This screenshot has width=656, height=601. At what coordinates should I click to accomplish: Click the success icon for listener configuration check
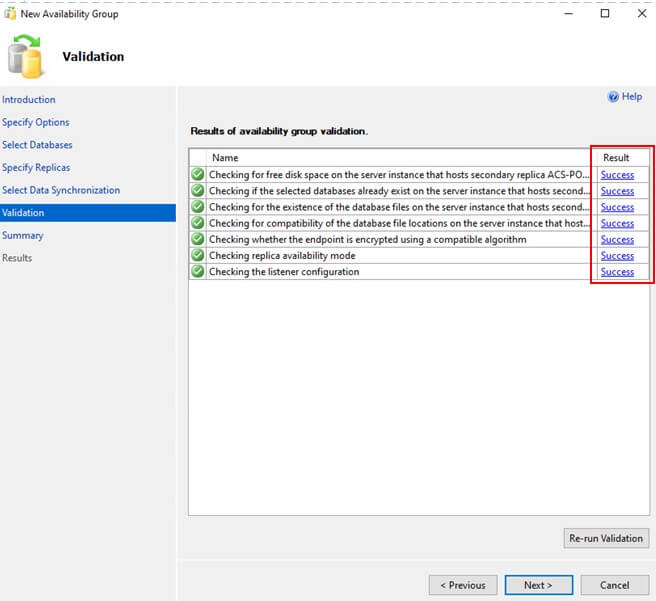(x=198, y=272)
